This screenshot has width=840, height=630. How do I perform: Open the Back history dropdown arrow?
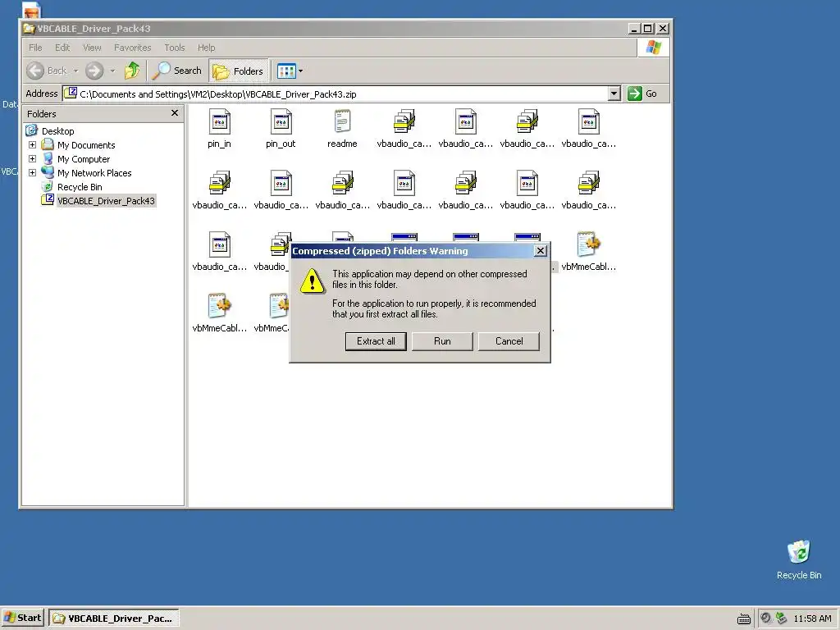(76, 71)
